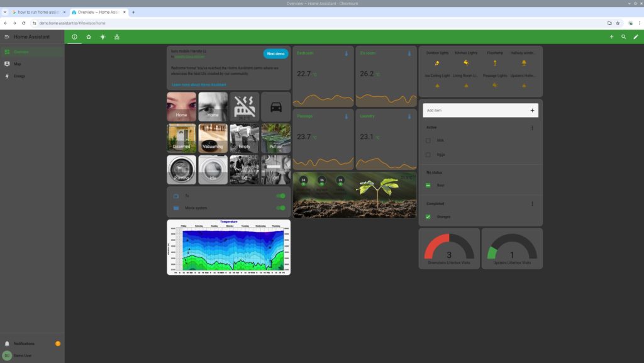Open the network view tab icon
The image size is (644, 363).
(x=117, y=37)
